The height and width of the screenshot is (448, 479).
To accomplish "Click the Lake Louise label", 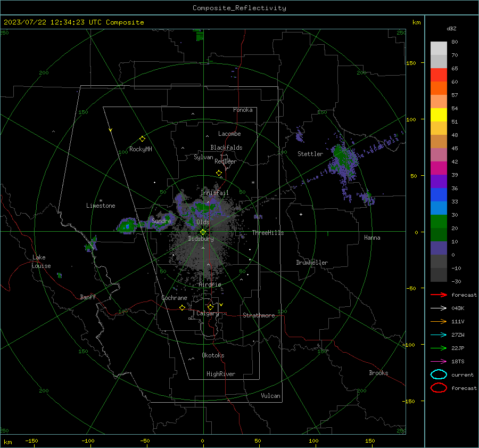I will 41,262.
